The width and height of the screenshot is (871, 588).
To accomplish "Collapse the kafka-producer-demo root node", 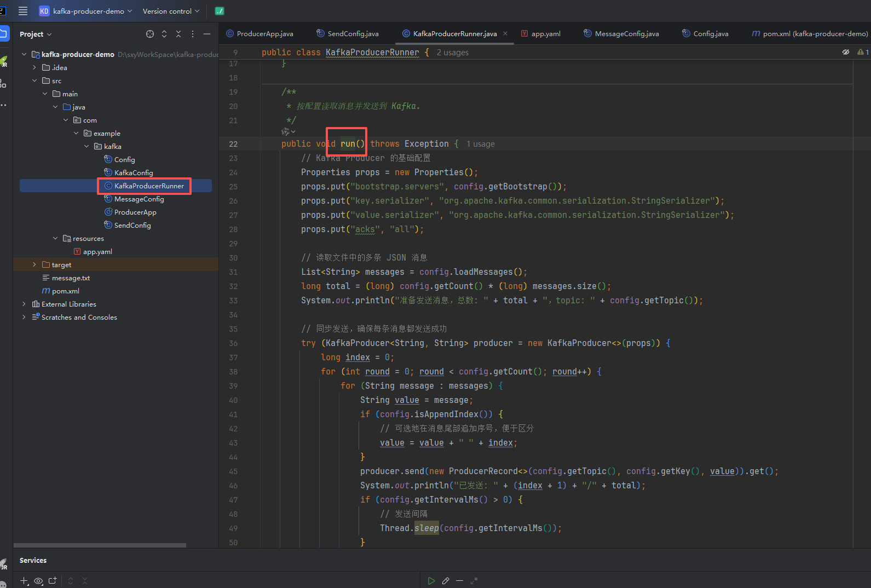I will coord(24,54).
